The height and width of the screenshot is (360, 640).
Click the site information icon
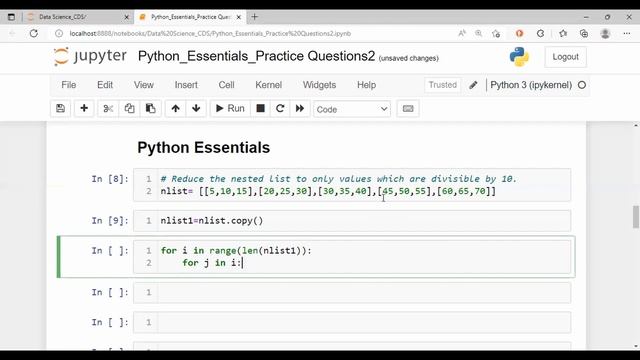[x=59, y=33]
